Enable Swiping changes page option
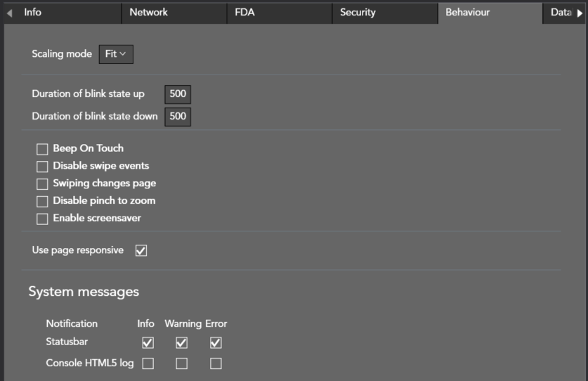Image resolution: width=588 pixels, height=381 pixels. 42,184
